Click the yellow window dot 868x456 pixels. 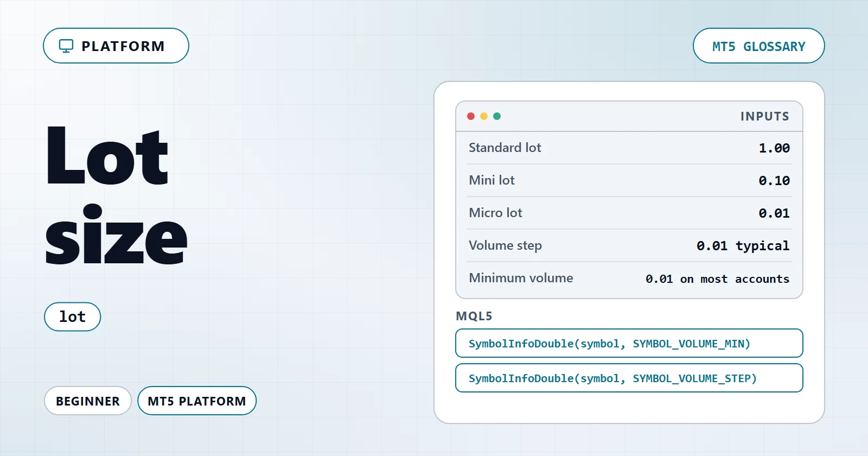(484, 116)
